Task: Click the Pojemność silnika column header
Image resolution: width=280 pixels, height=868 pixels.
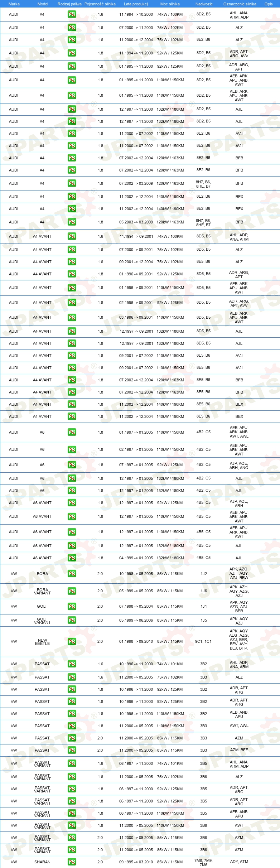Action: coord(100,4)
